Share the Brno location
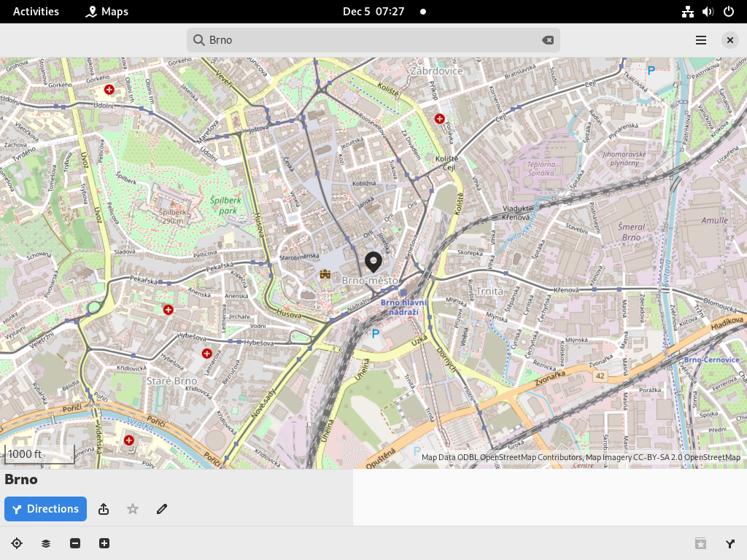 pyautogui.click(x=104, y=509)
